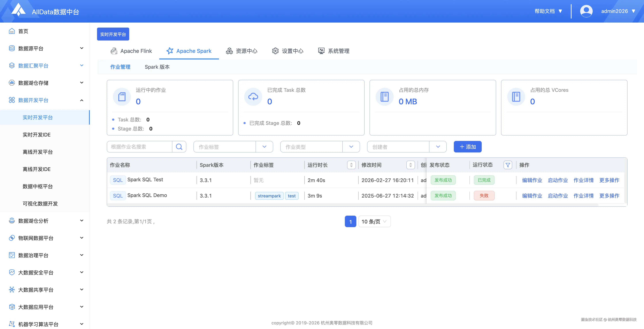Open 可视化数据开发 in sidebar
644x329 pixels.
[40, 203]
